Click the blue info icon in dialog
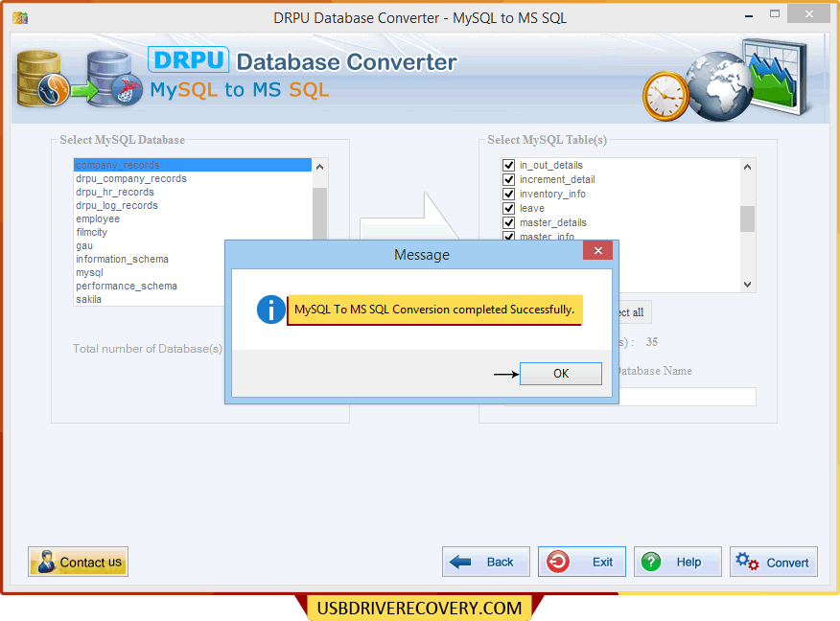This screenshot has height=621, width=840. [x=271, y=310]
